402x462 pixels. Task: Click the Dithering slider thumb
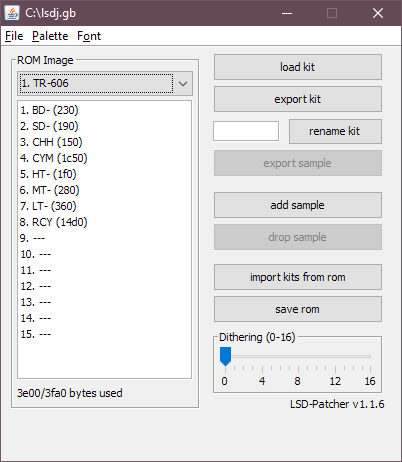(225, 356)
